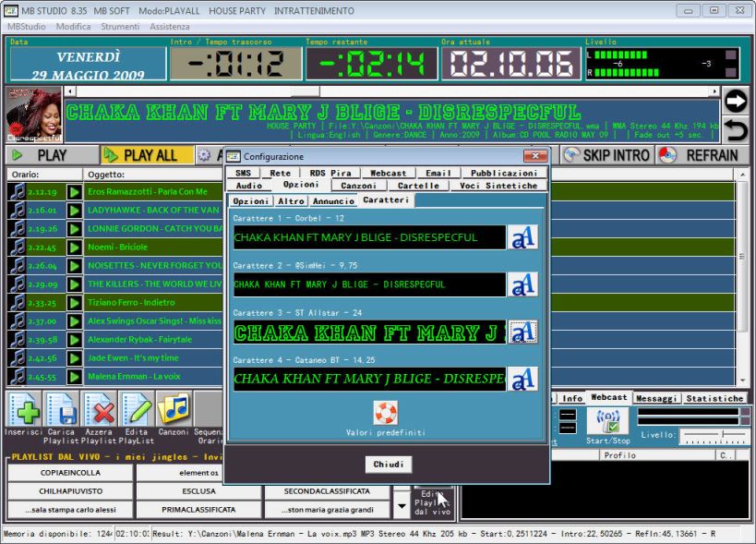
Task: Play the Alexander Rybak - Fairytale row
Action: [74, 340]
